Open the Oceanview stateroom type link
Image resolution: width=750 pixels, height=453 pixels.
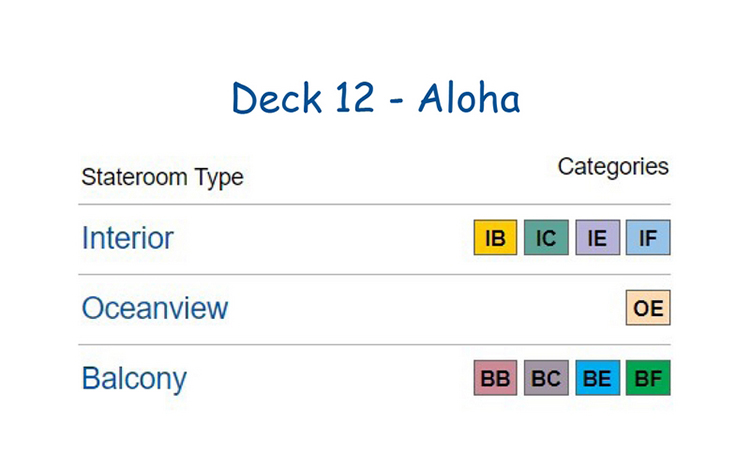coord(155,308)
